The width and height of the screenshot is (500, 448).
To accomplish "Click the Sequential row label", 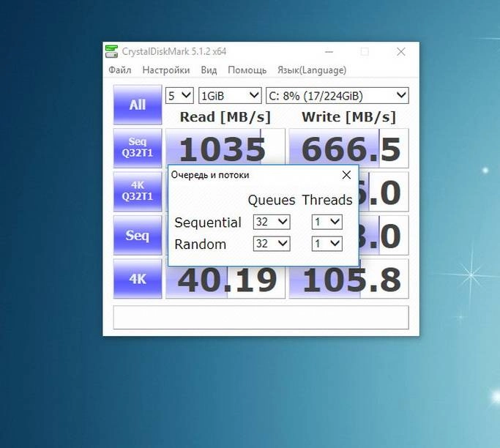I will click(x=208, y=223).
